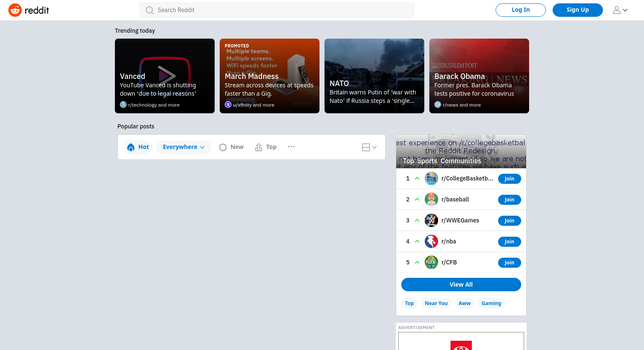The width and height of the screenshot is (644, 350).
Task: Click the r/nba community avatar
Action: coord(431,241)
